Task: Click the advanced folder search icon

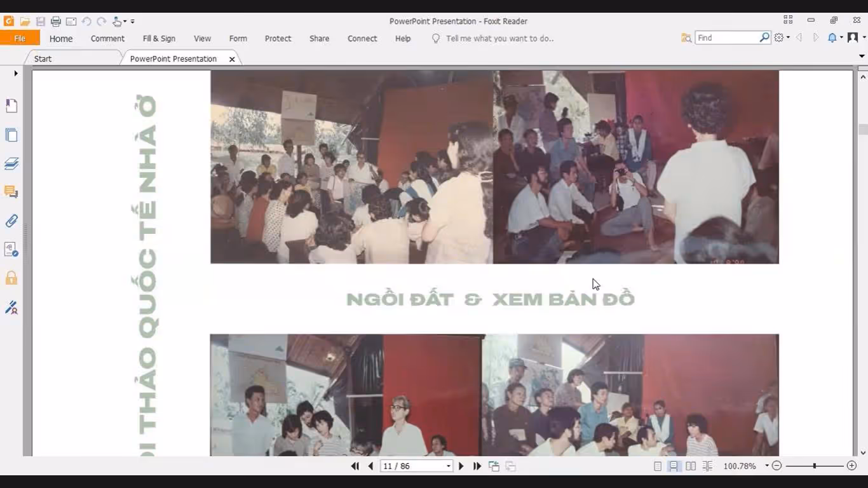Action: (686, 38)
